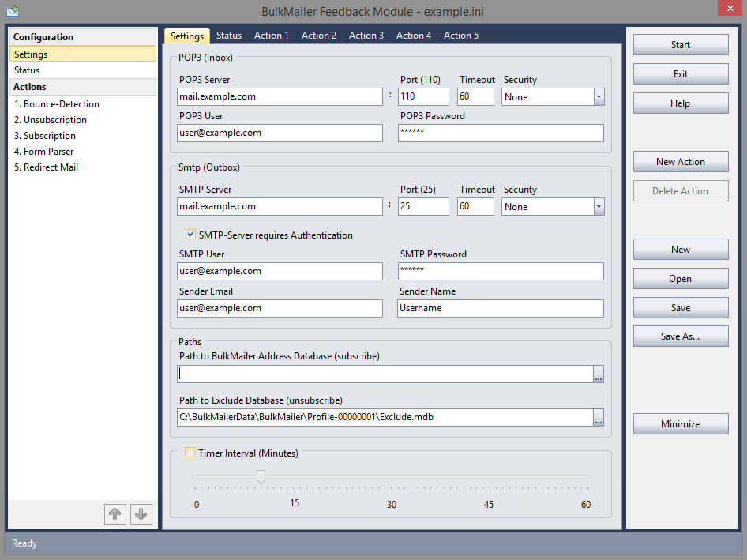Screen dimensions: 747x560
Task: Browse for BulkMailer Address Database path
Action: 599,374
